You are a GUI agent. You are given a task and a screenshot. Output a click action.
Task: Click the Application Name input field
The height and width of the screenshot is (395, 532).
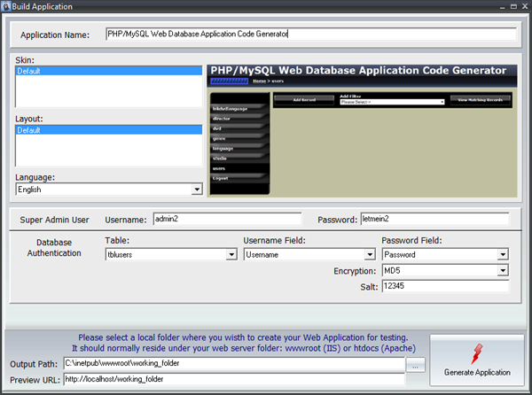click(311, 34)
